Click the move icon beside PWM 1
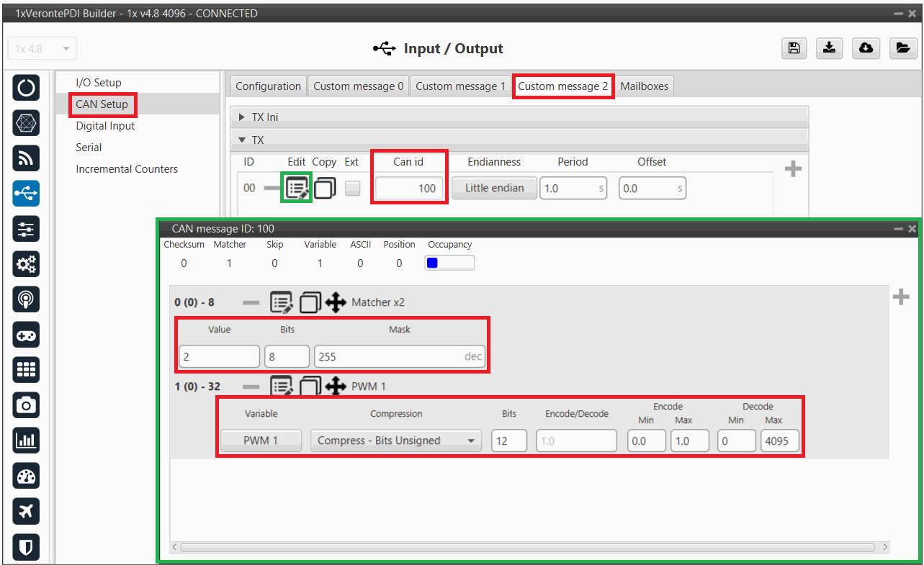 (336, 387)
